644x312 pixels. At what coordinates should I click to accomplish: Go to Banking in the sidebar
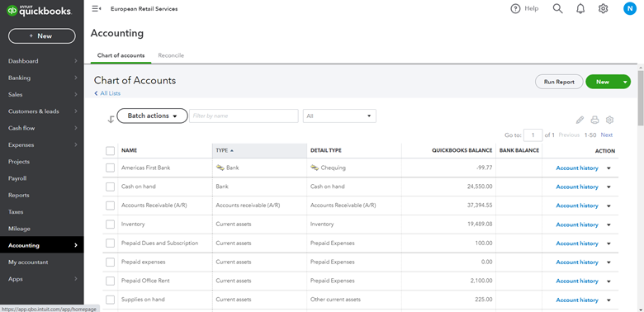click(x=42, y=78)
